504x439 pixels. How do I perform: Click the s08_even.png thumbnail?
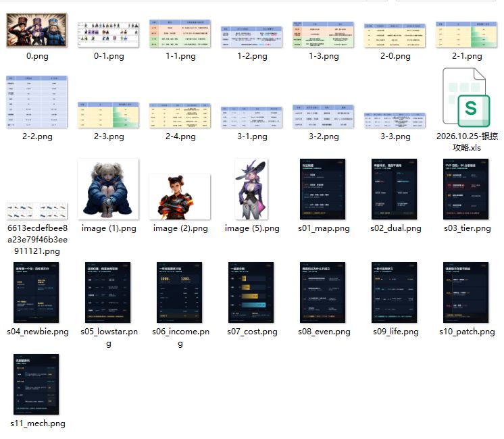click(323, 292)
